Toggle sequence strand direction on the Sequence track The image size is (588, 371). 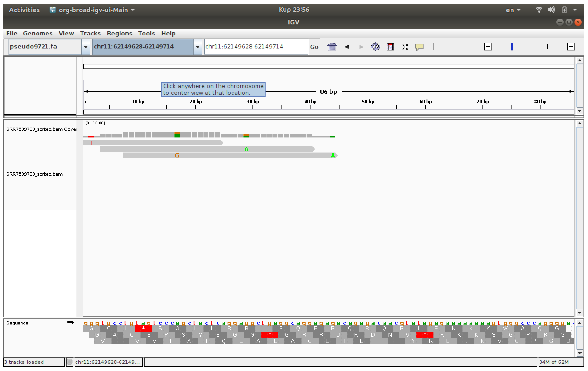[71, 322]
